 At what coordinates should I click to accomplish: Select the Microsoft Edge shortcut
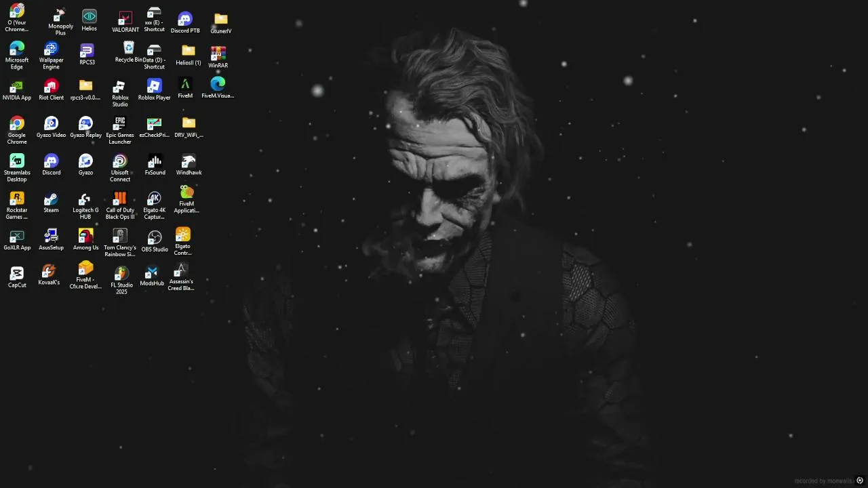coord(17,56)
